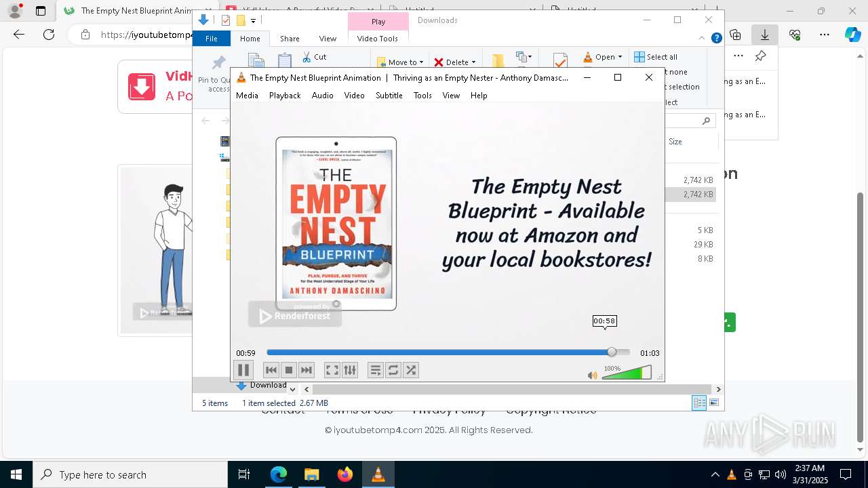Screen dimensions: 868x488
Task: Refresh the Edge page
Action: pyautogui.click(x=49, y=35)
